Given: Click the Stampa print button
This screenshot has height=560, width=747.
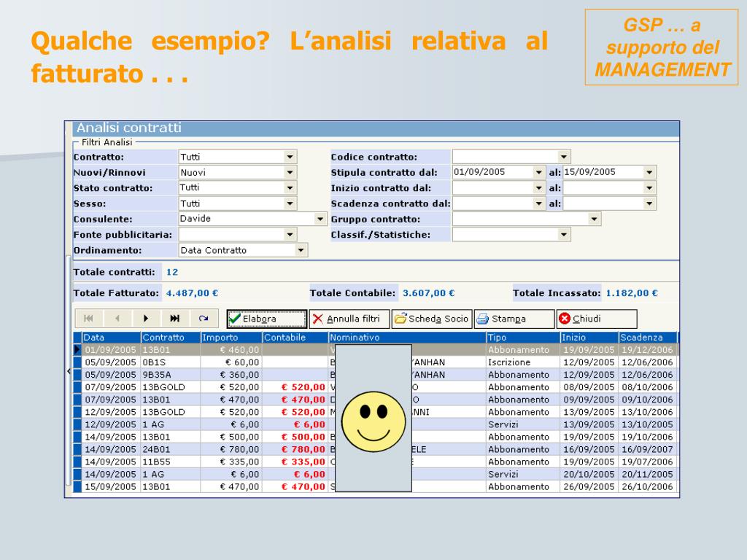Looking at the screenshot, I should point(514,319).
